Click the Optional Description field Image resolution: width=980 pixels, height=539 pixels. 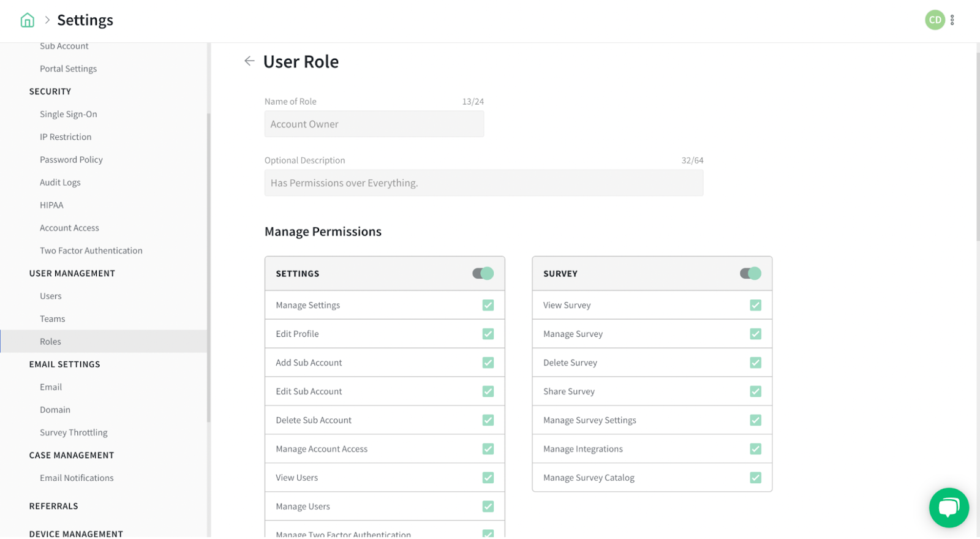pyautogui.click(x=484, y=183)
